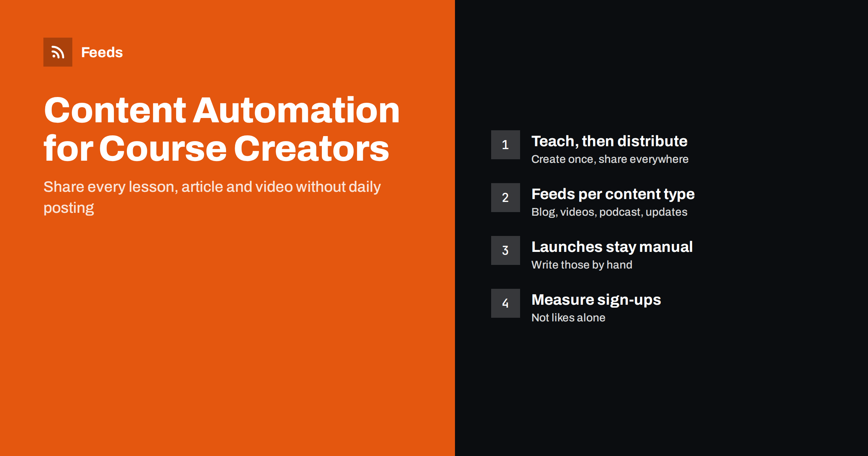
Task: Click the subtitle "Share every lesson, article and video"
Action: click(x=212, y=197)
